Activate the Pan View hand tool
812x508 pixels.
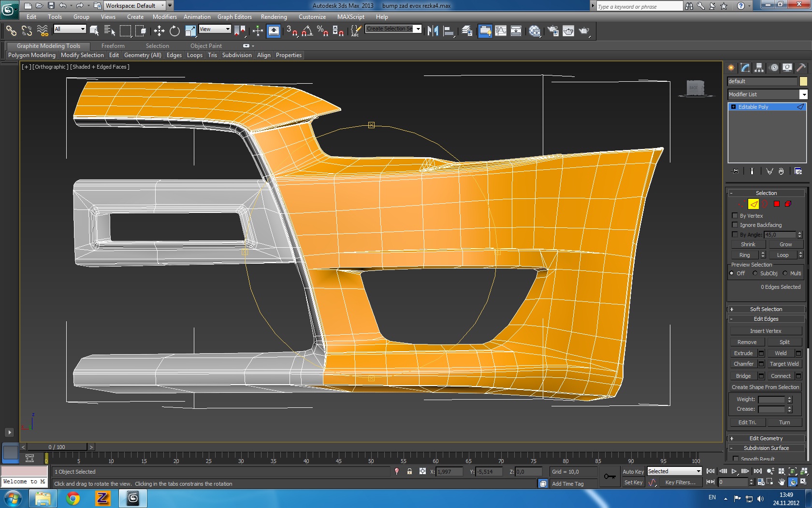coord(782,482)
